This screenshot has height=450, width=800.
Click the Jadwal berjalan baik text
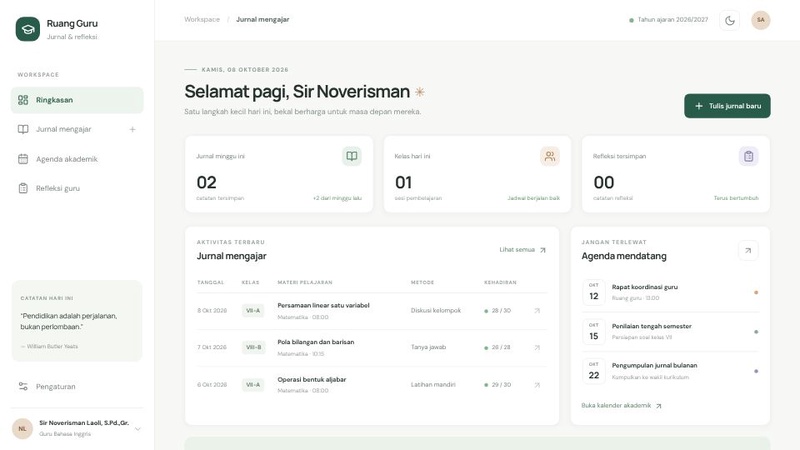(x=533, y=198)
